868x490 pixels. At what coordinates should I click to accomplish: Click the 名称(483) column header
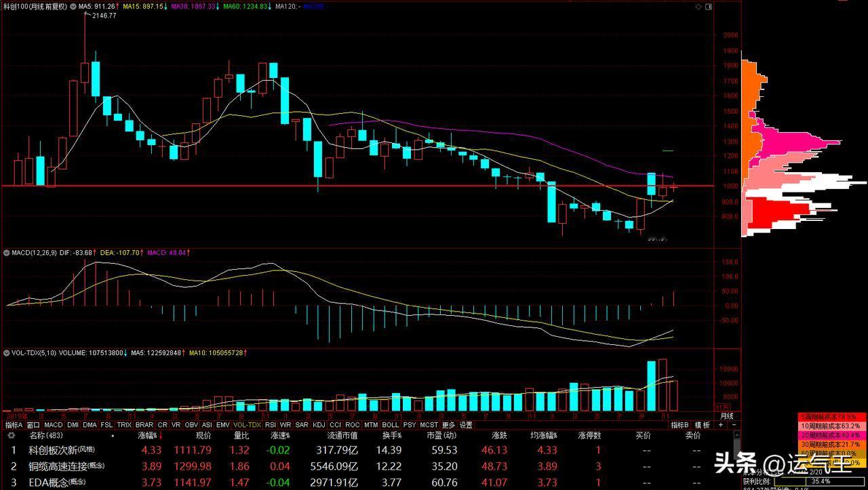click(x=47, y=435)
